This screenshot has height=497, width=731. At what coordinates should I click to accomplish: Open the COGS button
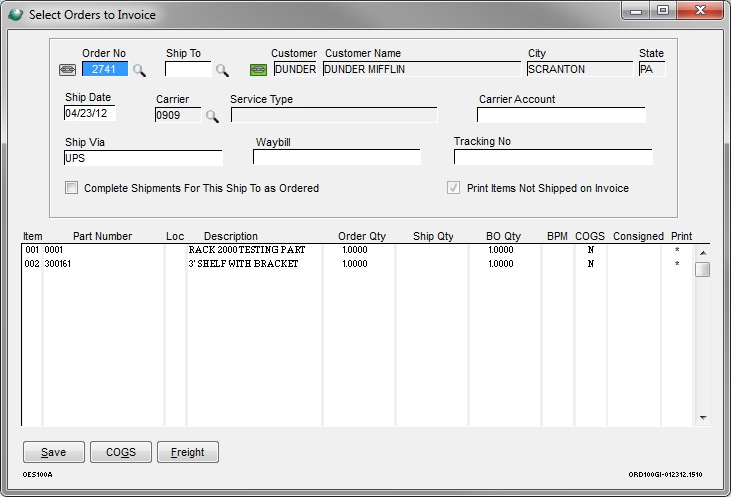(121, 452)
